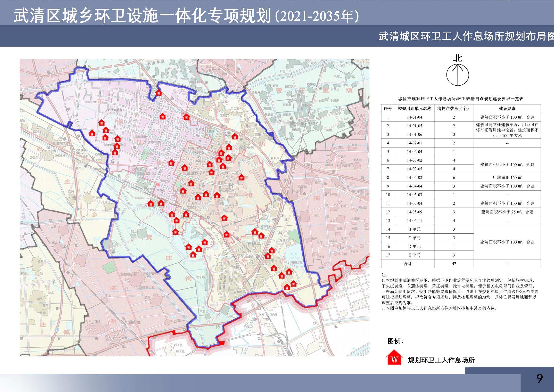
Task: Click the westernmost W rest-station marker
Action: (92, 133)
